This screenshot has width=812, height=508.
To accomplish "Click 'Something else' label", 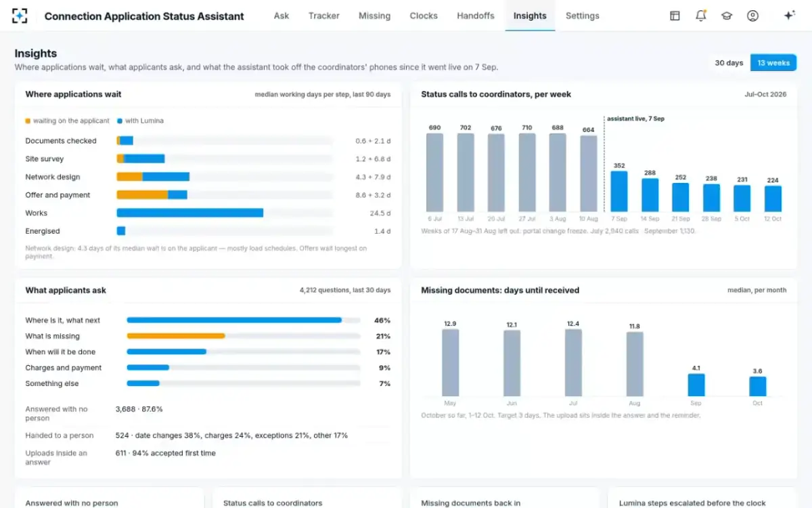I will [x=52, y=383].
